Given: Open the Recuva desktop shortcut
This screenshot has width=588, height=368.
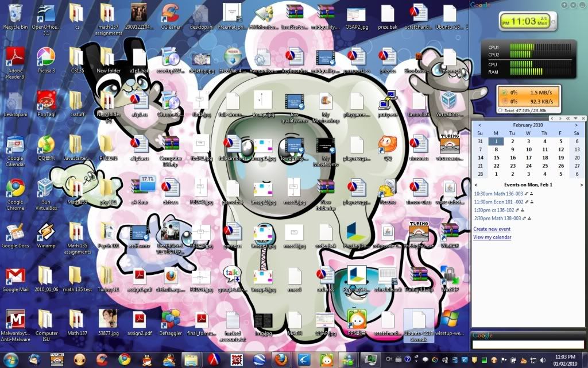Looking at the screenshot, I should pyautogui.click(x=388, y=192).
